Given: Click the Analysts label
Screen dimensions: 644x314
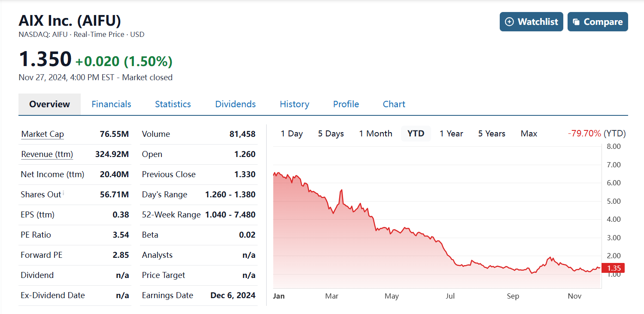Looking at the screenshot, I should pos(157,255).
